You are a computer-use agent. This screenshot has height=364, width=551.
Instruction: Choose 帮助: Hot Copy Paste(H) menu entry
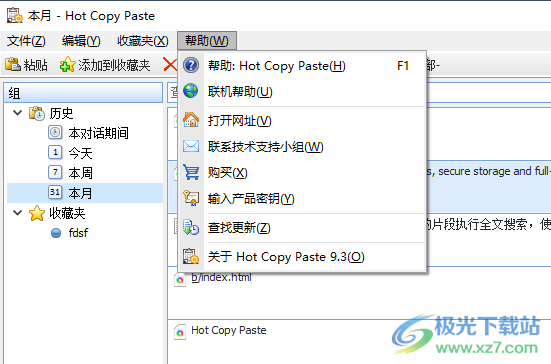point(302,66)
